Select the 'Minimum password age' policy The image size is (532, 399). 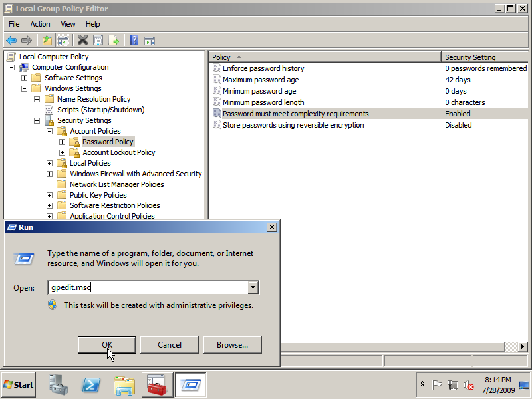click(x=259, y=91)
